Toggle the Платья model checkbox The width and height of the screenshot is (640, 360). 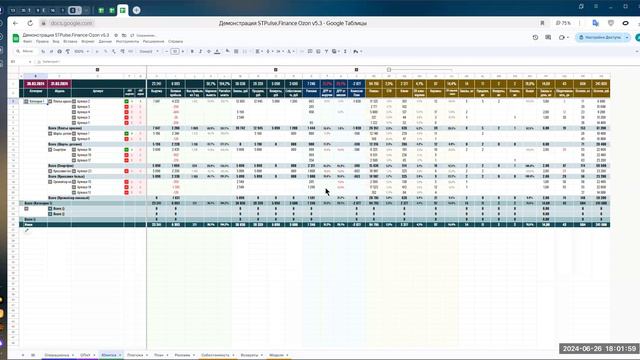click(50, 101)
